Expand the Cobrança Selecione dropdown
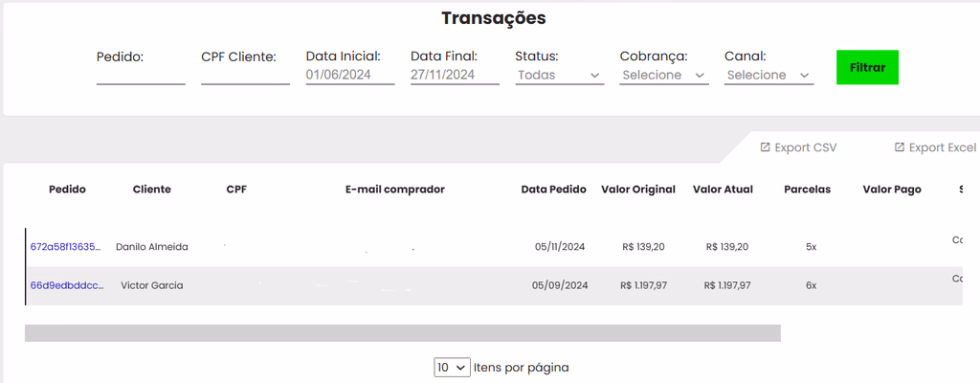The image size is (980, 383). 664,75
